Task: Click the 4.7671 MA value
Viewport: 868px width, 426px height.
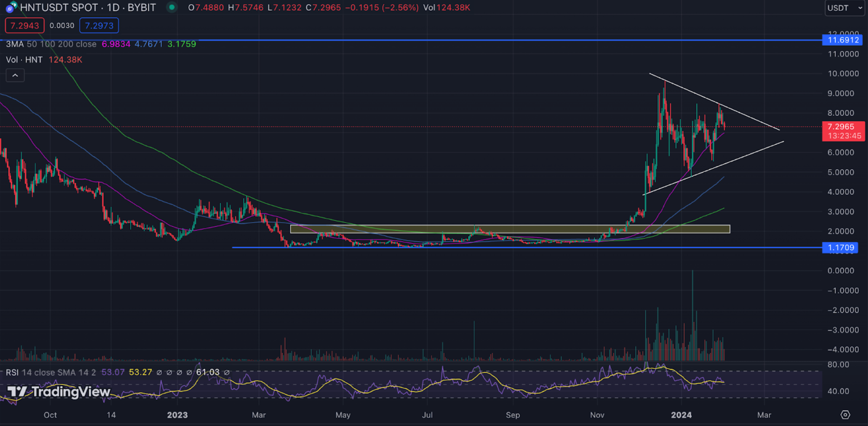Action: tap(149, 44)
